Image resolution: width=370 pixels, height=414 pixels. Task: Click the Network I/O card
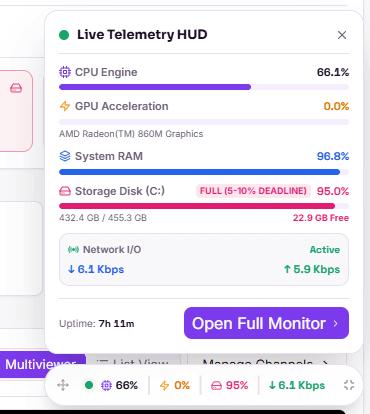coord(204,259)
